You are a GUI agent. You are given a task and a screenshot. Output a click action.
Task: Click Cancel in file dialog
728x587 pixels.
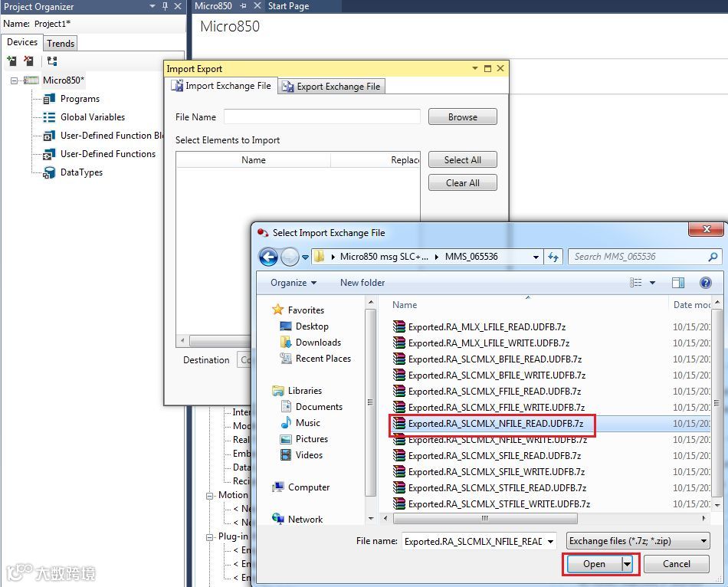click(x=676, y=564)
